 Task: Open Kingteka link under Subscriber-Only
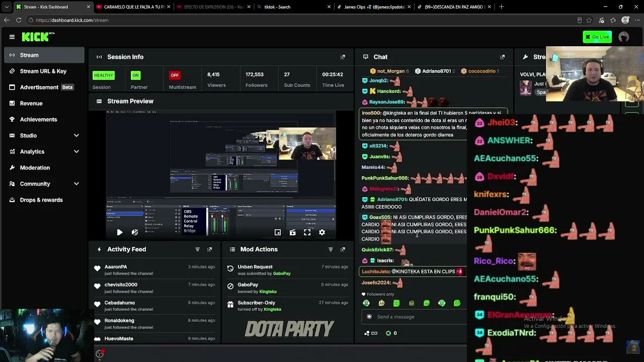click(x=272, y=309)
